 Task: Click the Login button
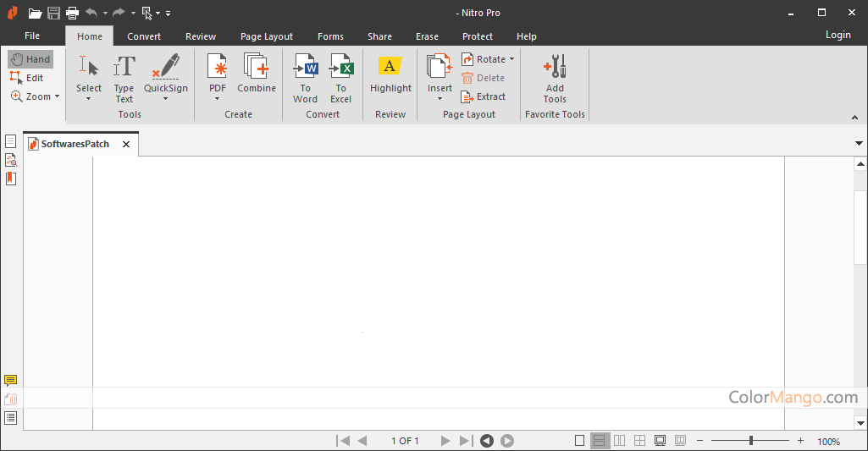coord(838,36)
